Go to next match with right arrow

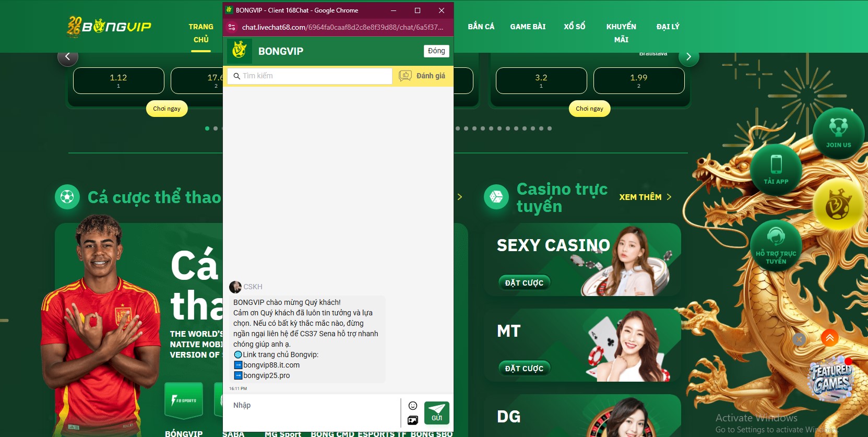(x=689, y=56)
